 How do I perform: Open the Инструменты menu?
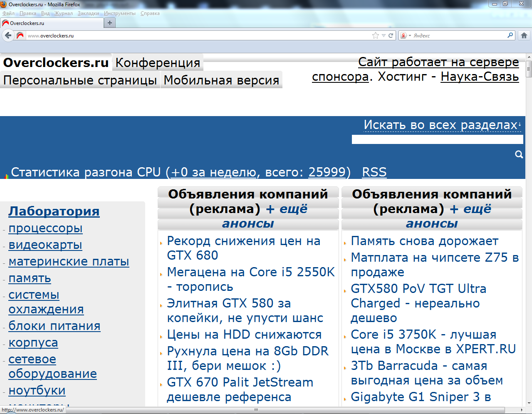[120, 13]
